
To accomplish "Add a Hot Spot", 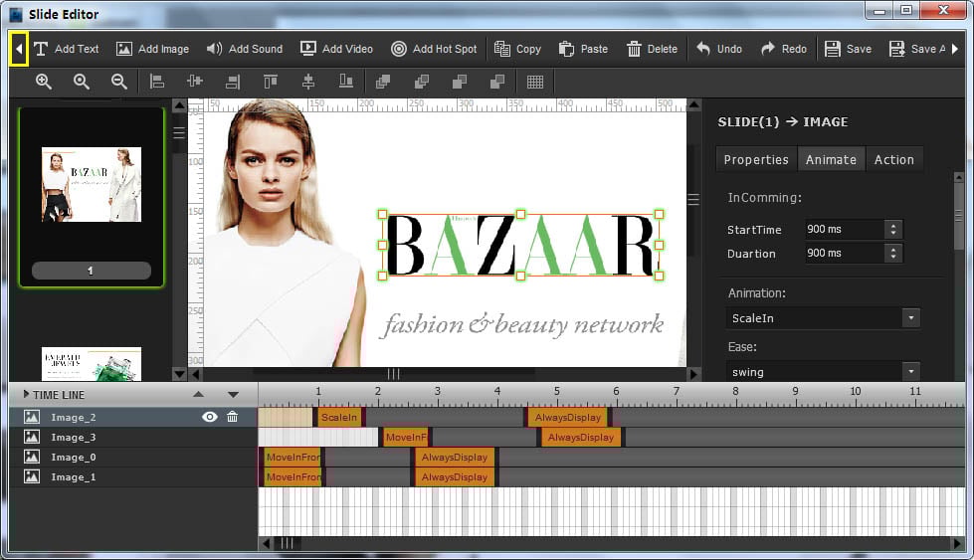I will 434,49.
